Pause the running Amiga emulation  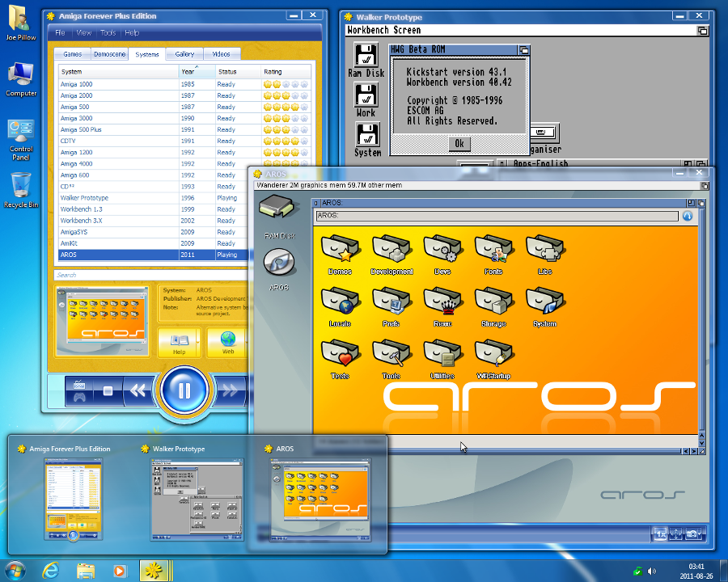click(x=184, y=391)
